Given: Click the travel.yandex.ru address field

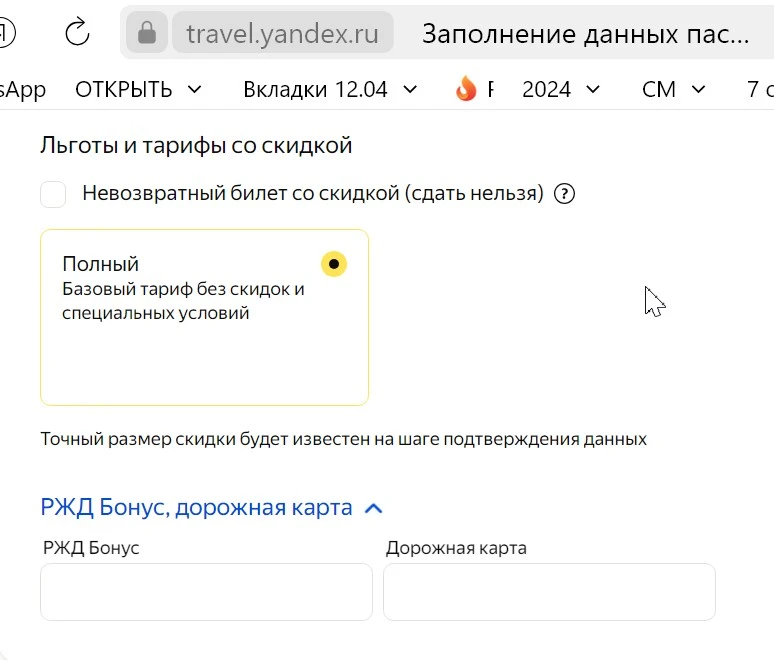Looking at the screenshot, I should [x=282, y=33].
